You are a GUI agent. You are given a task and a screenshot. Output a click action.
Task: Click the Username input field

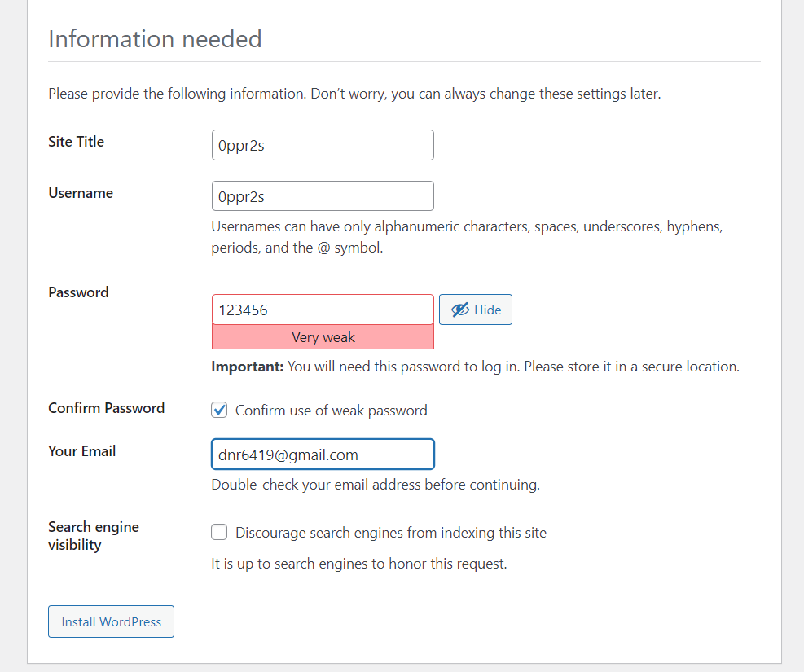[323, 196]
